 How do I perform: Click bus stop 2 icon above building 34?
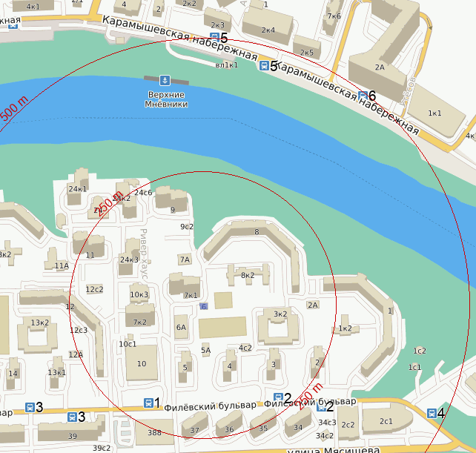pos(321,406)
